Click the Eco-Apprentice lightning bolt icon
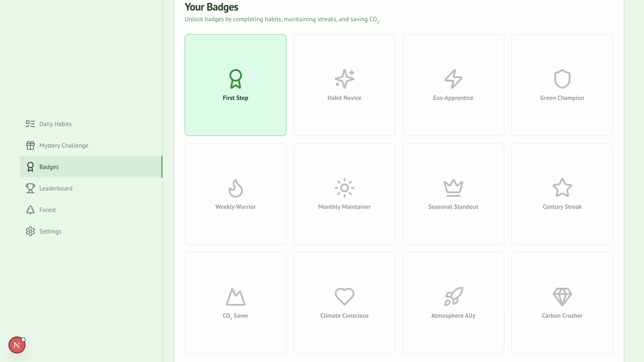This screenshot has width=644, height=362. (x=453, y=79)
